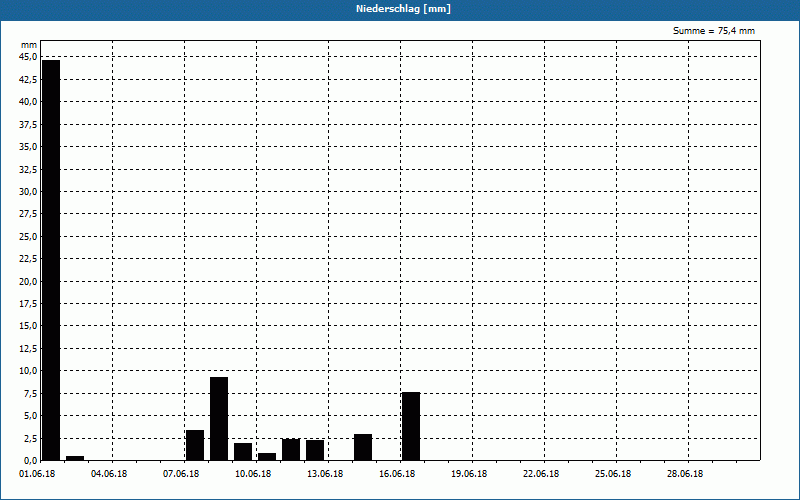Click the '01.06.18' date label
Screen dimensions: 800x500
(37, 474)
